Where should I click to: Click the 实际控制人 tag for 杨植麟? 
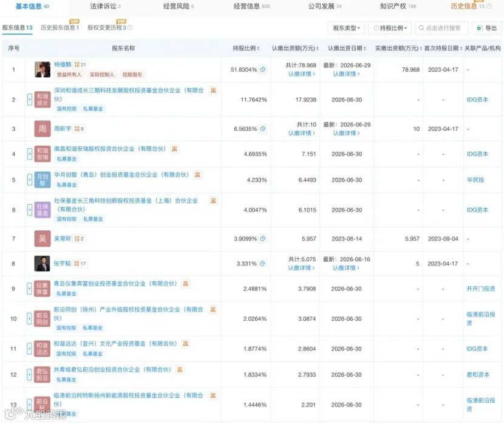coord(102,75)
